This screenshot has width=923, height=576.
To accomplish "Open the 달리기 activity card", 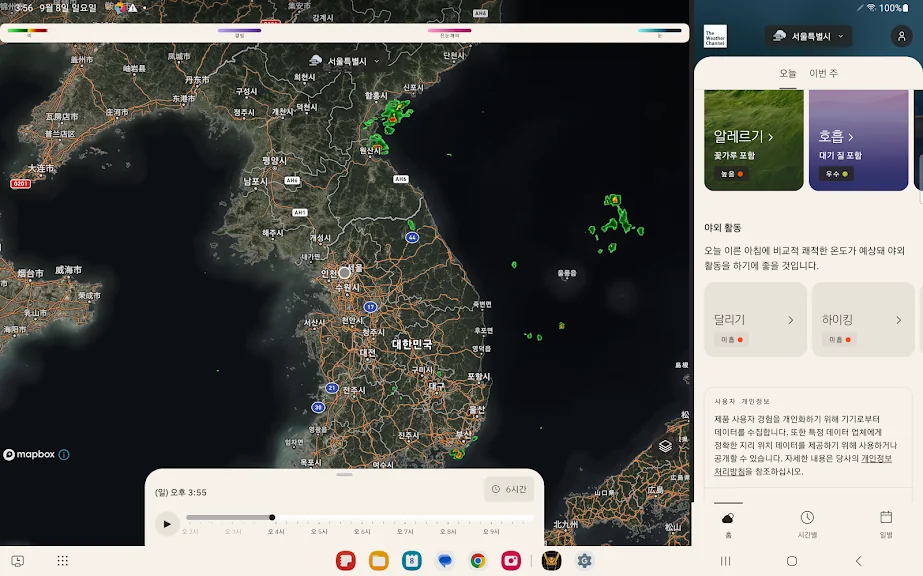I will (755, 319).
